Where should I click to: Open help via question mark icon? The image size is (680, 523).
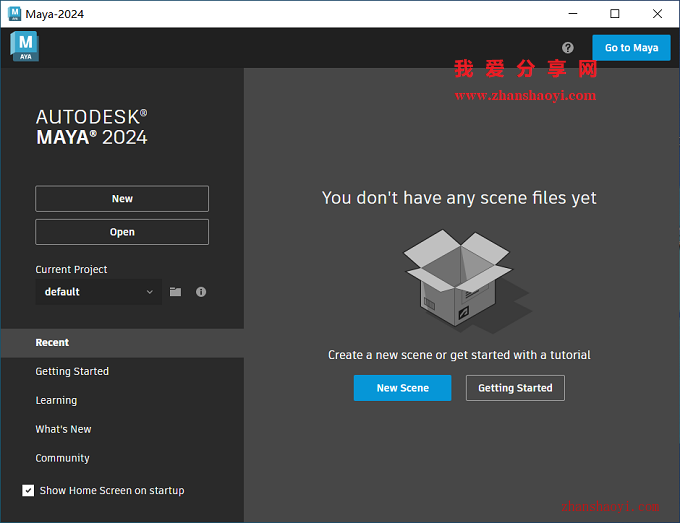tap(567, 48)
